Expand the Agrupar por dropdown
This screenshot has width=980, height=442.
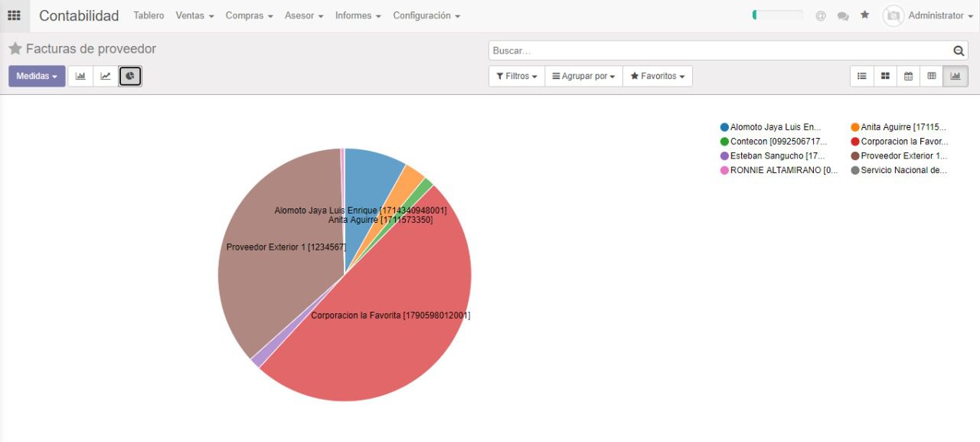click(x=583, y=76)
